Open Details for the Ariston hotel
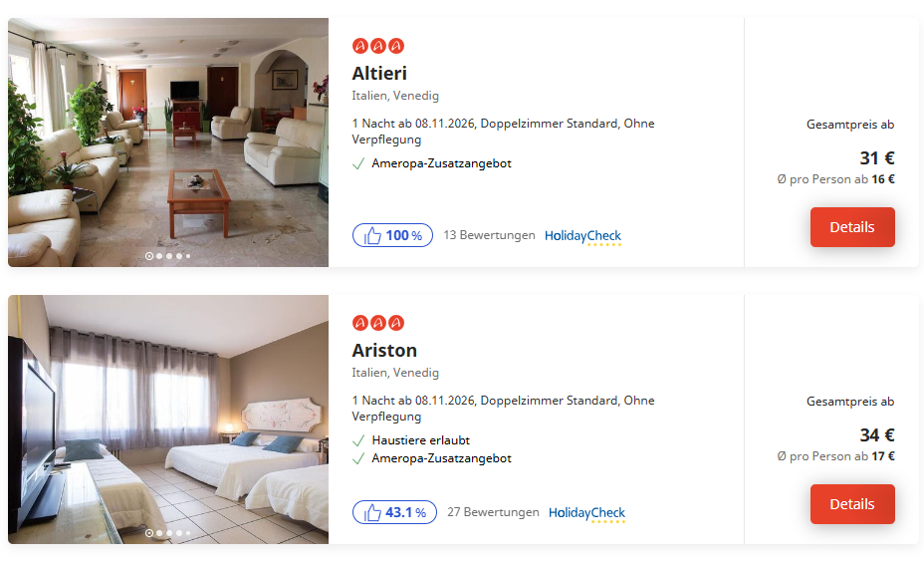The height and width of the screenshot is (562, 924). coord(852,504)
